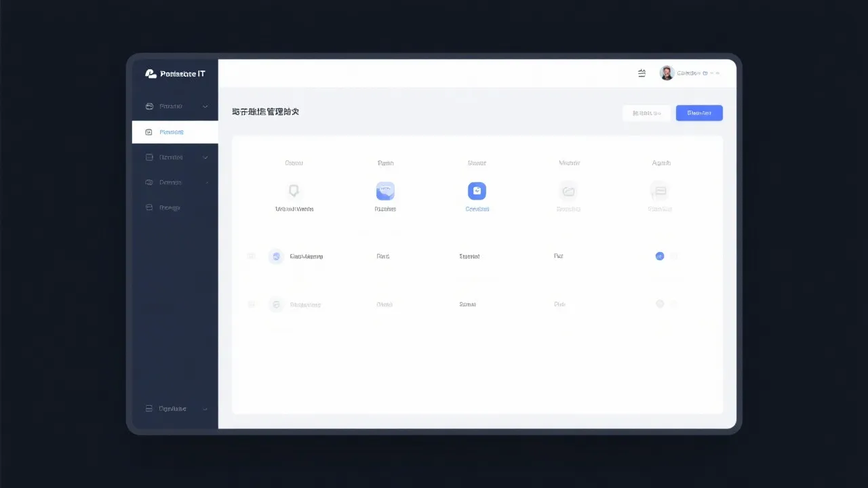The width and height of the screenshot is (868, 488).
Task: Tick the checkbox on the first list row
Action: 251,256
